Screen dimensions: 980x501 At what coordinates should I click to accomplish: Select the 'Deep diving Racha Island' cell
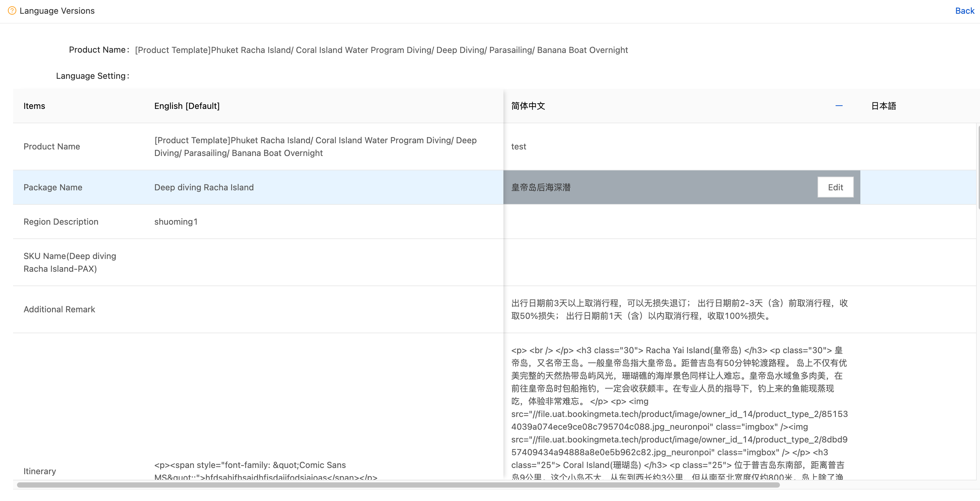click(204, 187)
